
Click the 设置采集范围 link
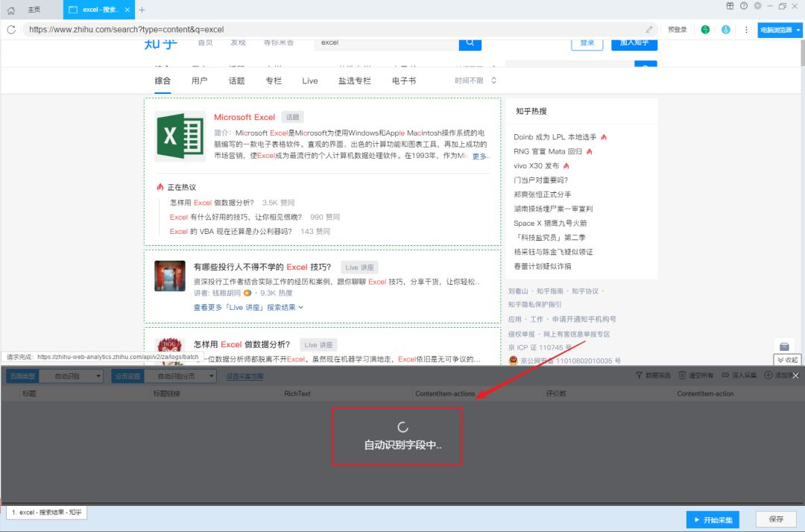[x=245, y=376]
